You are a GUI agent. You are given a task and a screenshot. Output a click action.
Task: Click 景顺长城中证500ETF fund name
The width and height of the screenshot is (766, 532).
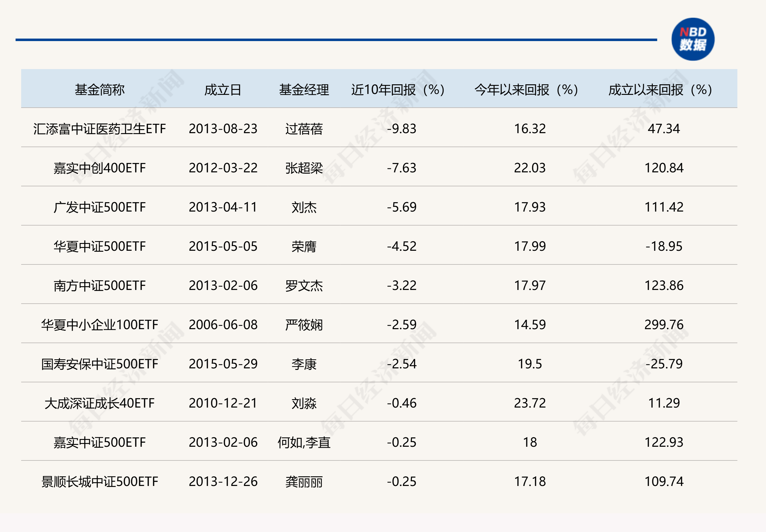coord(99,482)
